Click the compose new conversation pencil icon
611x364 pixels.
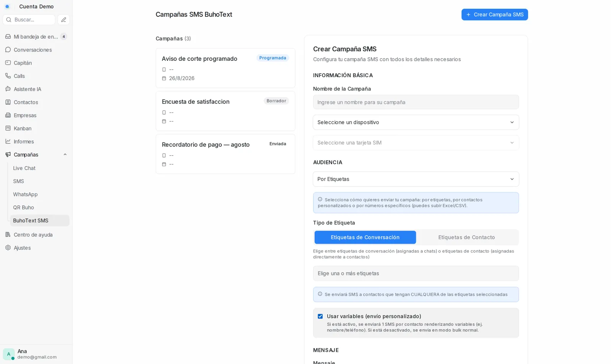point(63,19)
